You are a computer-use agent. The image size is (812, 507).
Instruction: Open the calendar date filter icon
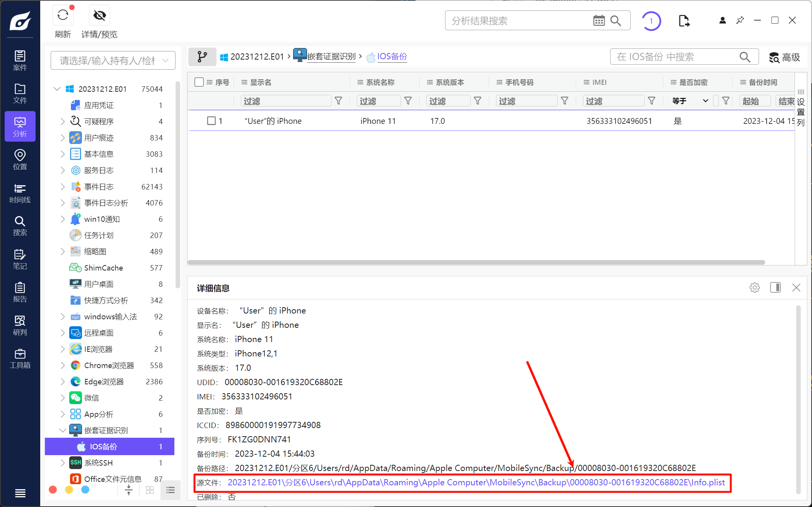tap(599, 21)
